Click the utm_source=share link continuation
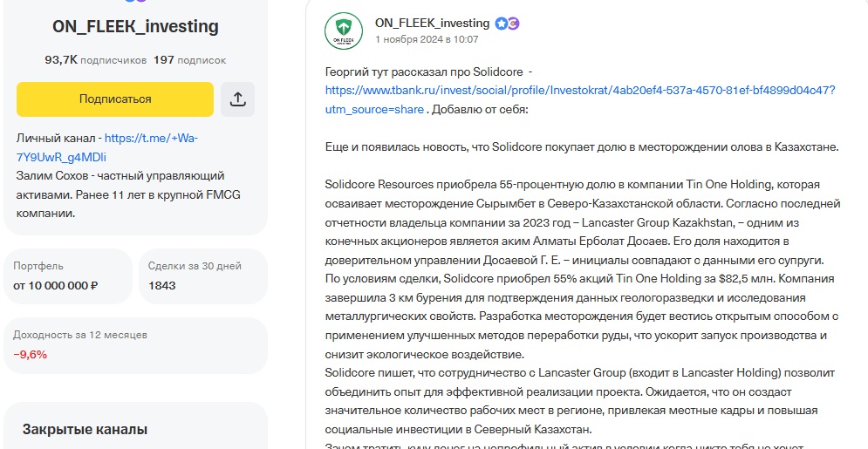The width and height of the screenshot is (868, 449). [375, 110]
